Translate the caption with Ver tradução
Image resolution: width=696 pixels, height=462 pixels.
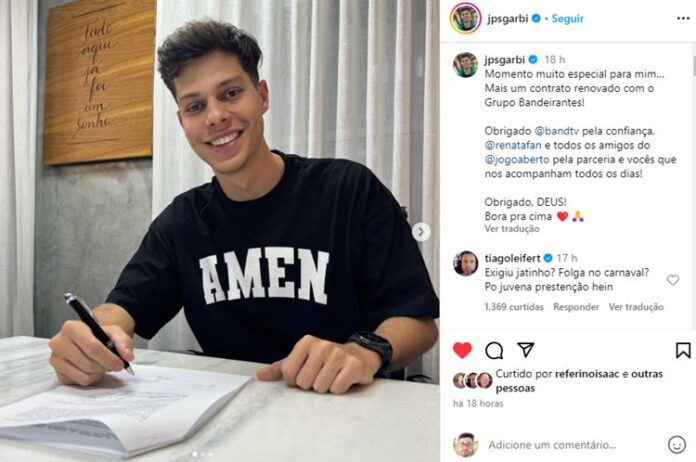[x=512, y=229]
